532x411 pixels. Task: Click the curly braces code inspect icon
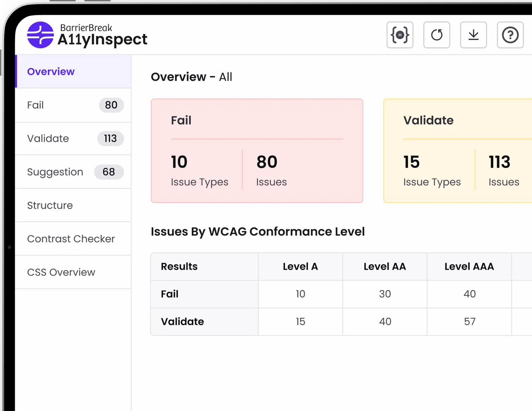point(400,35)
